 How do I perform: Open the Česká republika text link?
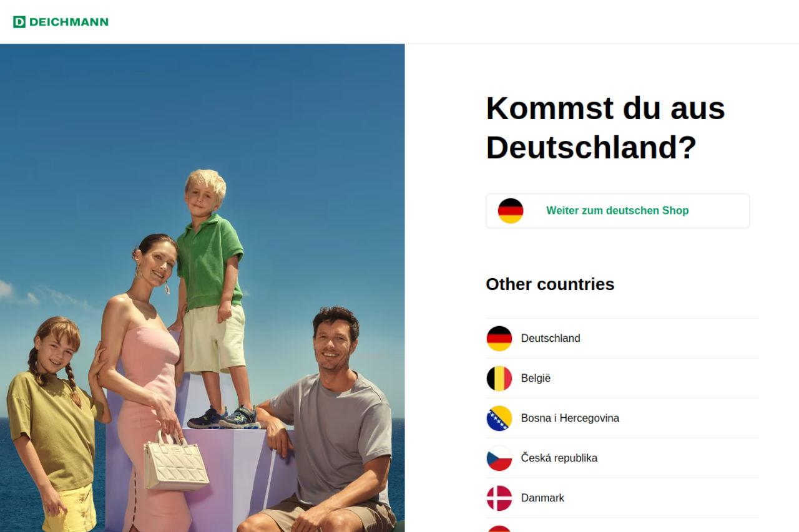tap(559, 458)
